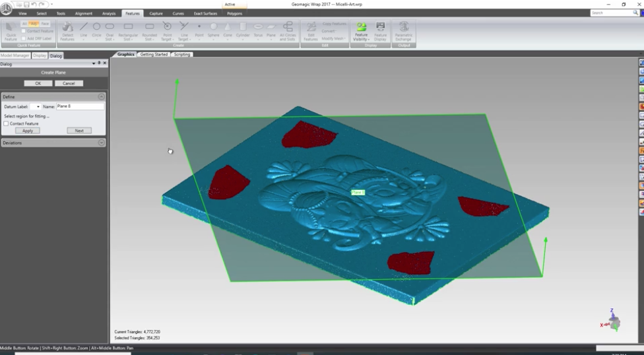The height and width of the screenshot is (355, 644).
Task: Open the Dialog panel options arrow
Action: [94, 63]
